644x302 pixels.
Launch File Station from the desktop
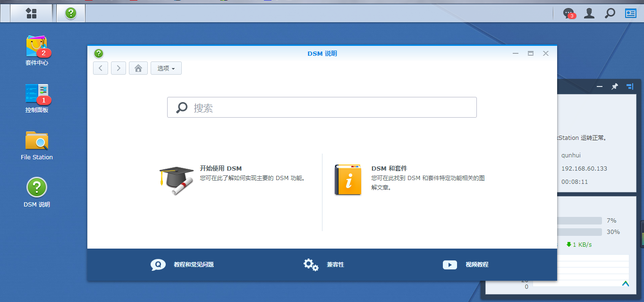coord(37,146)
